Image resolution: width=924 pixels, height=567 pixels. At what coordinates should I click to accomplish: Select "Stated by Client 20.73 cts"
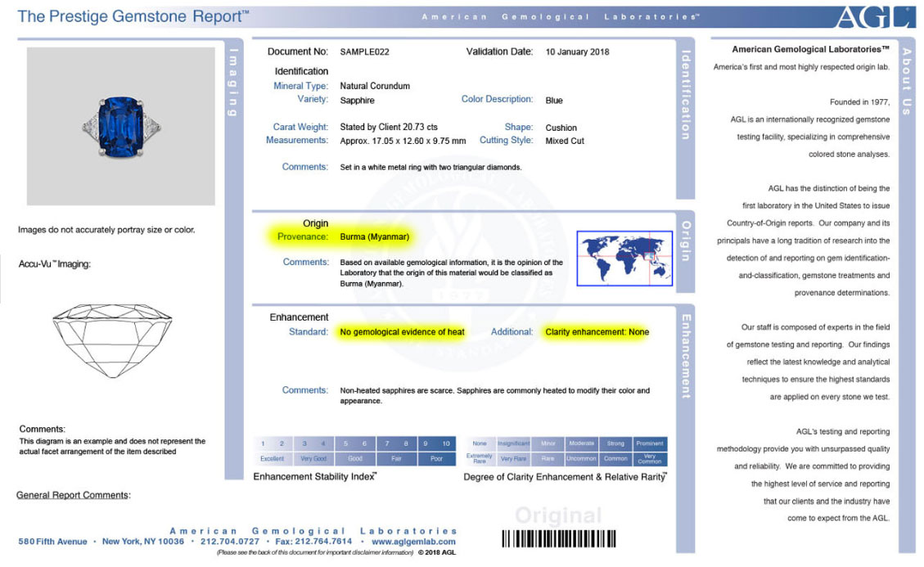[x=389, y=128]
